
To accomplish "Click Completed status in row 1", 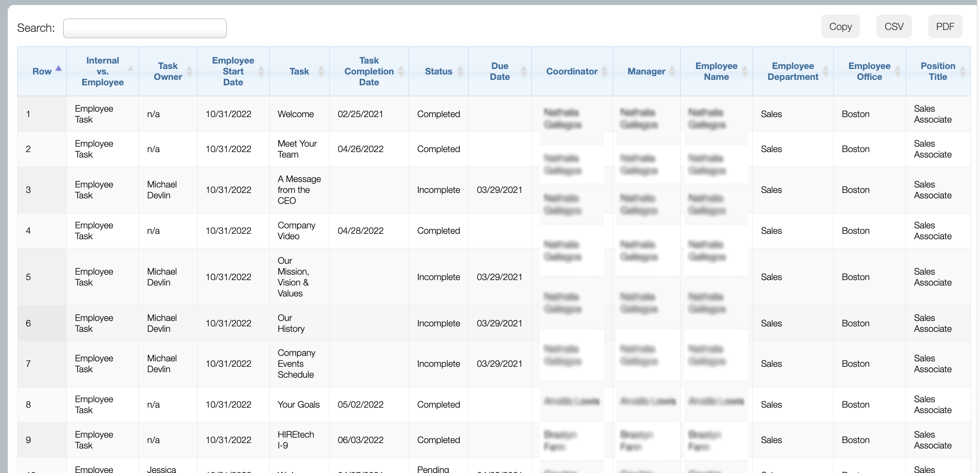I will (438, 114).
